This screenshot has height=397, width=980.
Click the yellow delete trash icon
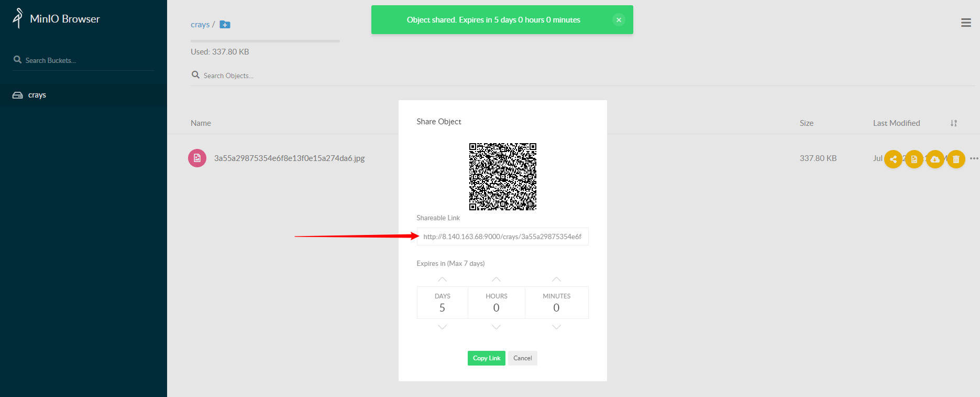click(x=956, y=159)
